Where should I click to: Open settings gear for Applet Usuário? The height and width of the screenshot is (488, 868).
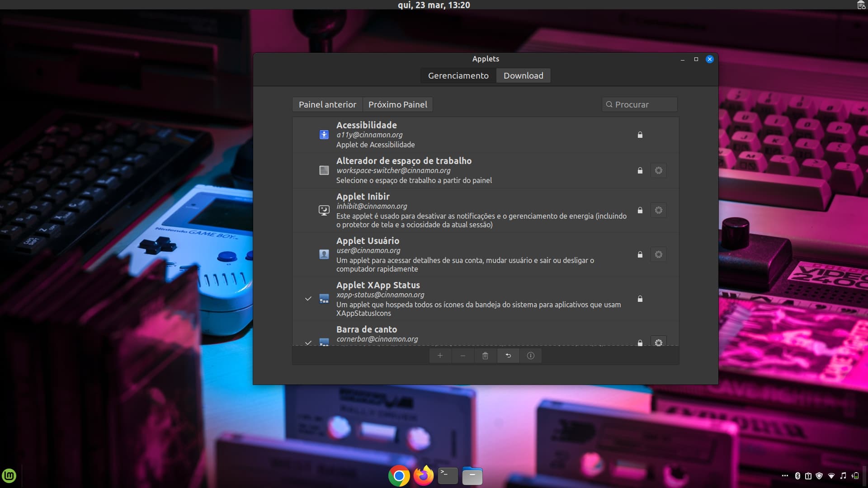click(658, 254)
